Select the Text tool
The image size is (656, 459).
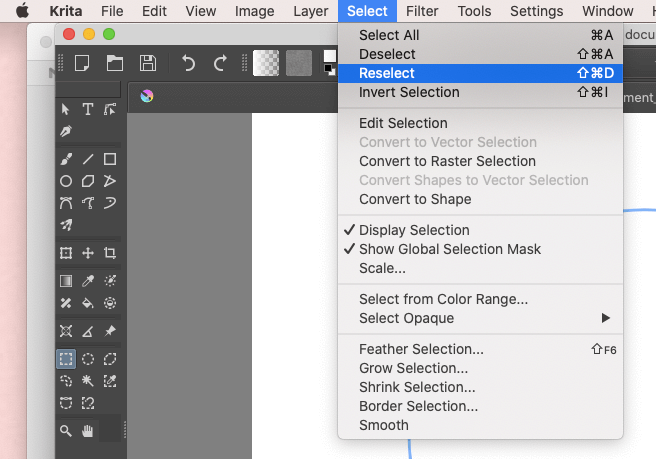(x=88, y=109)
